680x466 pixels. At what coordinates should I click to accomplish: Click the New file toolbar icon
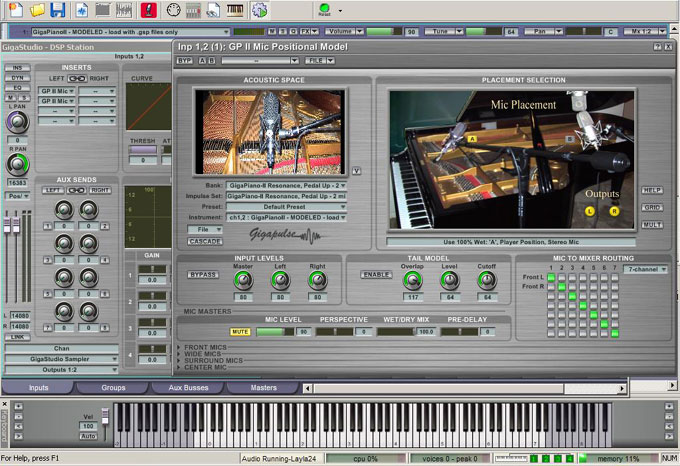pyautogui.click(x=16, y=10)
